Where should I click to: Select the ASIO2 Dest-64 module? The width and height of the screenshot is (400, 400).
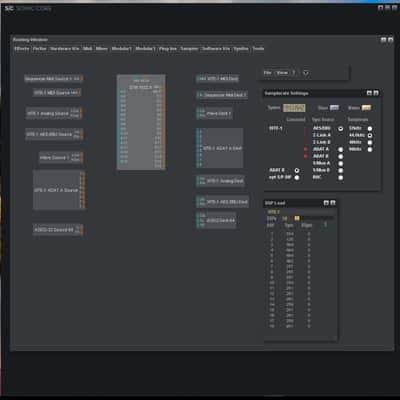tap(216, 220)
